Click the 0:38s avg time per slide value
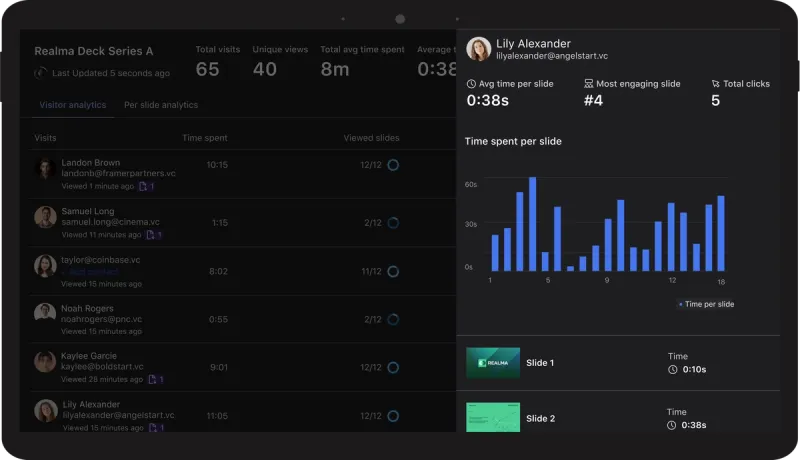This screenshot has height=460, width=800. coord(488,100)
